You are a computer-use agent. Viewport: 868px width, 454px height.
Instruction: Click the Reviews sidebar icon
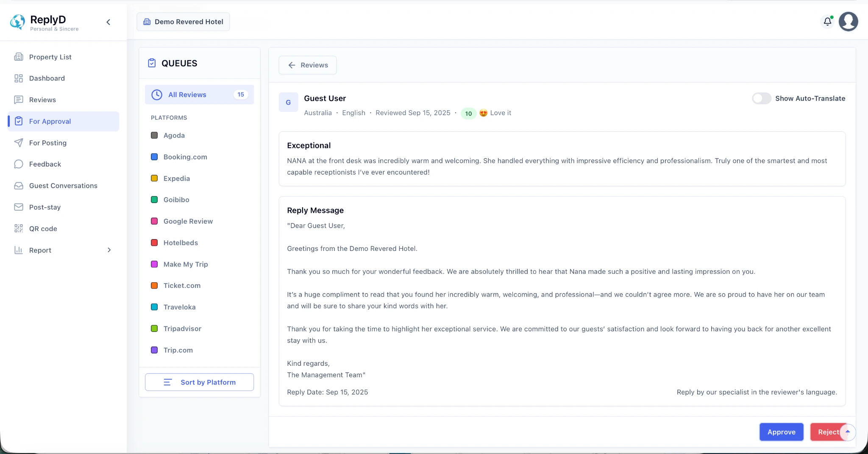tap(19, 100)
